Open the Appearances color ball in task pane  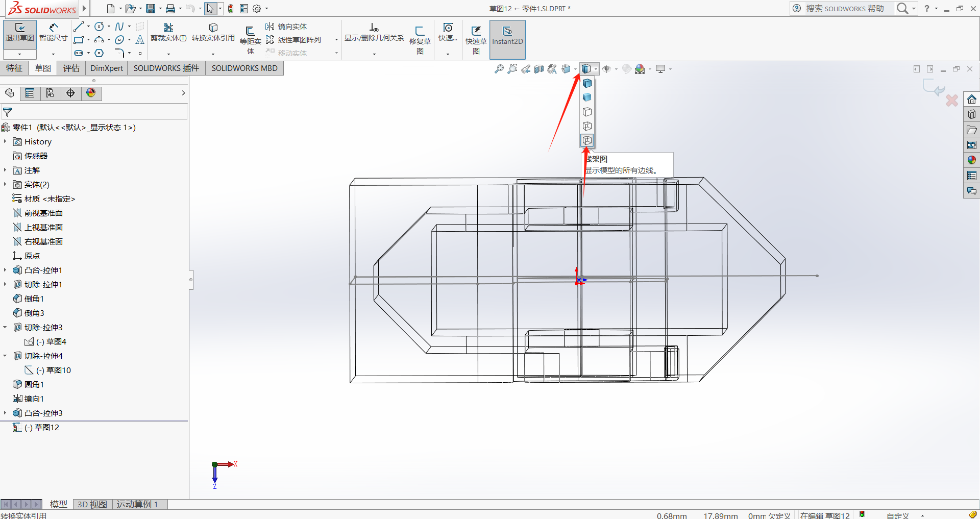coord(971,160)
